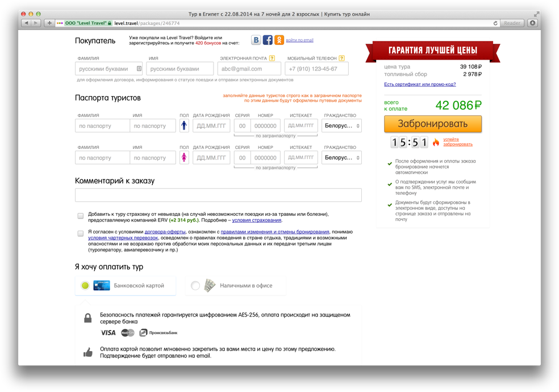The width and height of the screenshot is (559, 392).
Task: Focus the mobile phone number field
Action: (x=316, y=69)
